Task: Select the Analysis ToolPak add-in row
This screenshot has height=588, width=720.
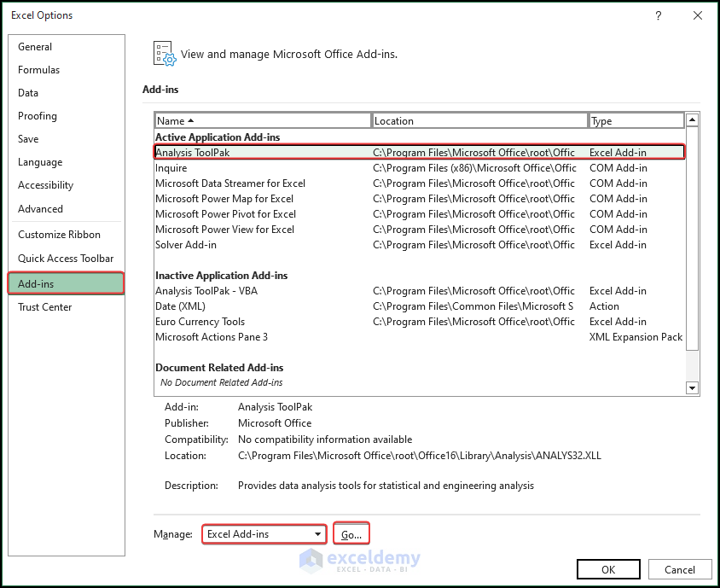Action: (x=256, y=152)
